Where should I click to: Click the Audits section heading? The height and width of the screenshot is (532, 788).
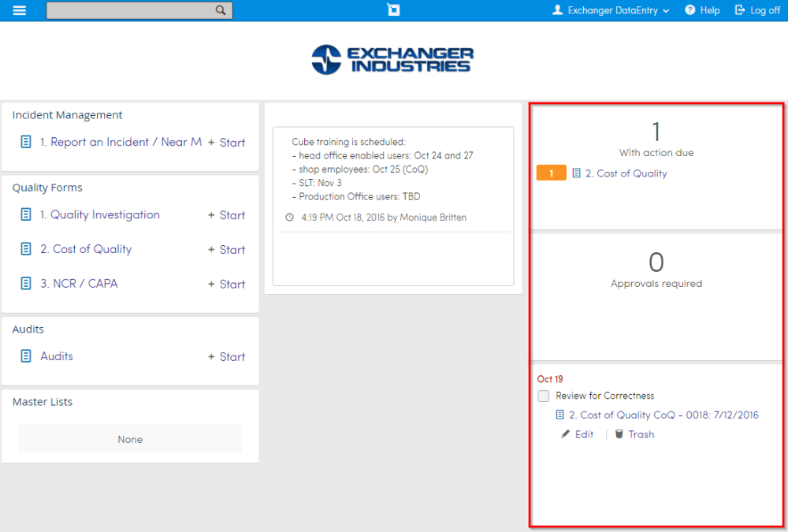coord(28,329)
